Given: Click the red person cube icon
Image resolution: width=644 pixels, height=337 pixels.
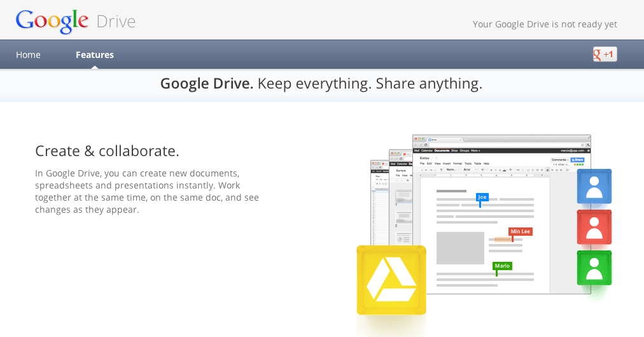Looking at the screenshot, I should (x=594, y=227).
